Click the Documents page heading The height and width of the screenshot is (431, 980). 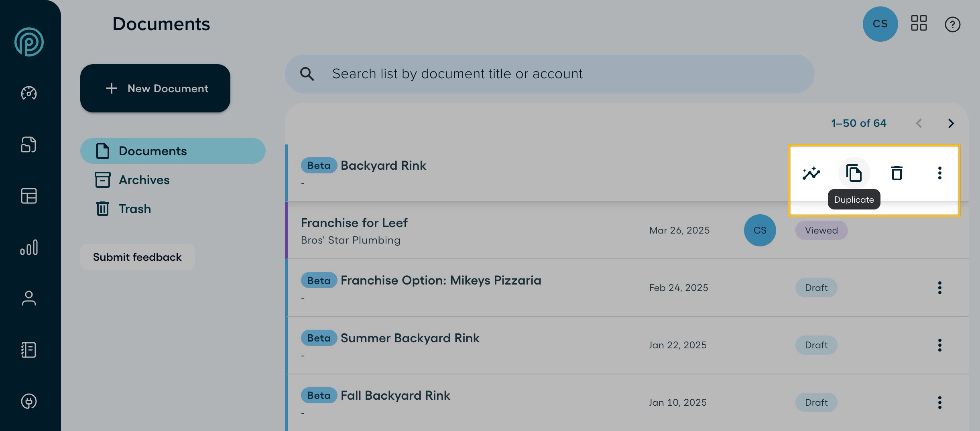tap(161, 24)
